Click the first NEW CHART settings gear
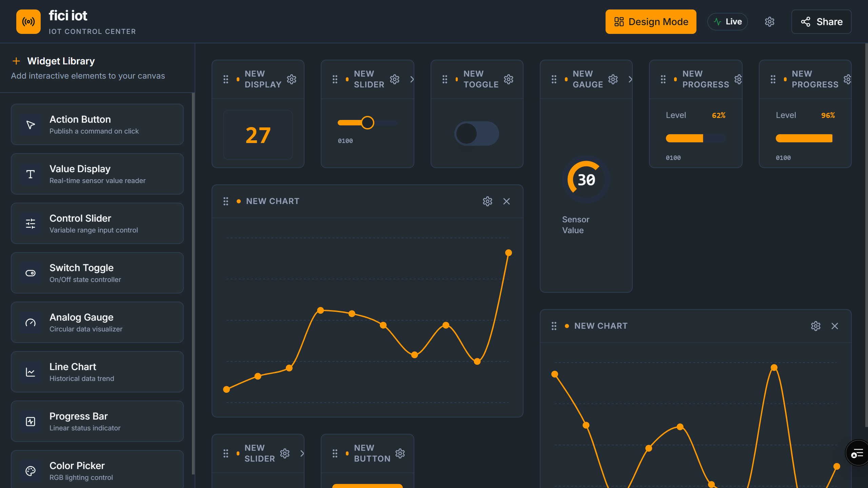Screen dimensions: 868x488 pyautogui.click(x=487, y=201)
